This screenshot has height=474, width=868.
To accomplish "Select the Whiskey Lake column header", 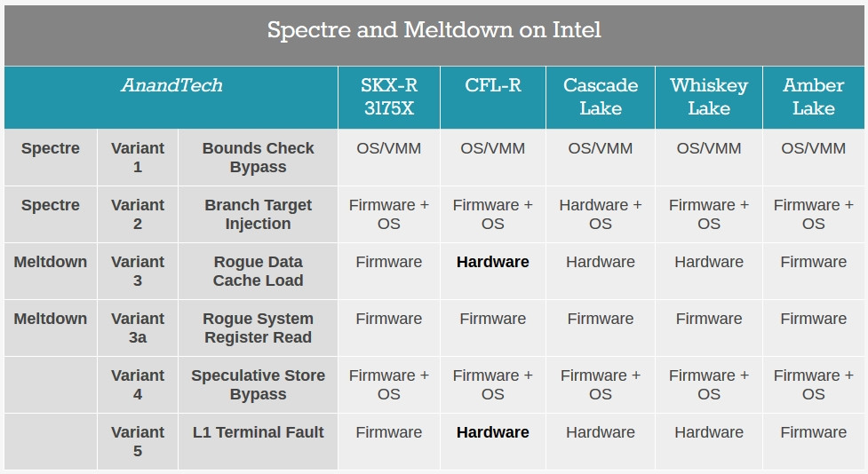I will tap(709, 98).
